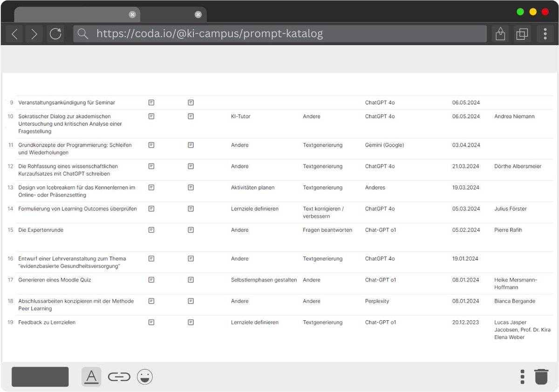Click 'Anderes' model cell in row 13
Screen dimensions: 559x392
[x=375, y=188]
